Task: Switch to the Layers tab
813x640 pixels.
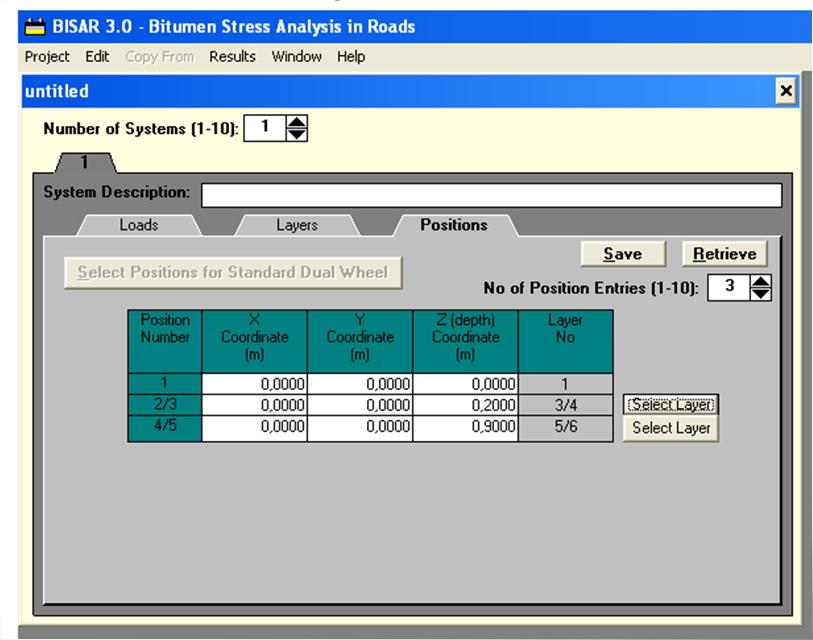Action: [x=297, y=225]
